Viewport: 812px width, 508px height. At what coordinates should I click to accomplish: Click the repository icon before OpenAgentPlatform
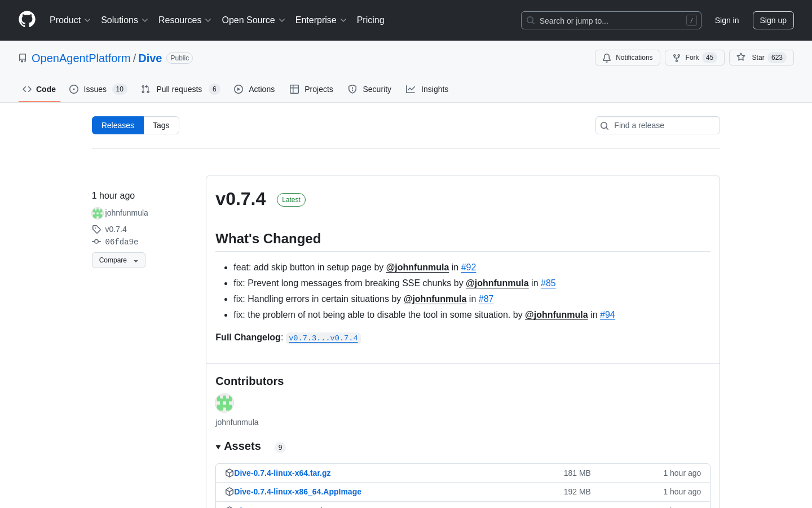coord(23,58)
